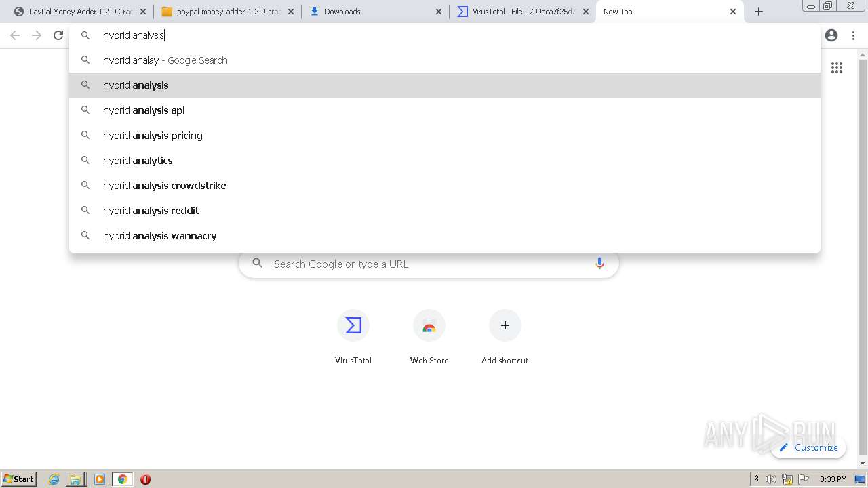Open the network tray icon
Image resolution: width=868 pixels, height=488 pixels.
787,479
